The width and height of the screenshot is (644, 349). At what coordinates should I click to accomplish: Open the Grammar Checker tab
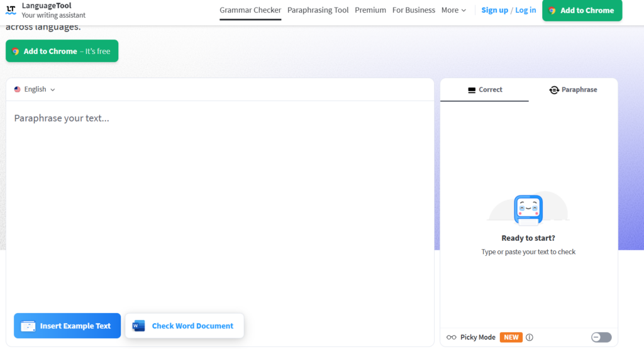click(250, 10)
